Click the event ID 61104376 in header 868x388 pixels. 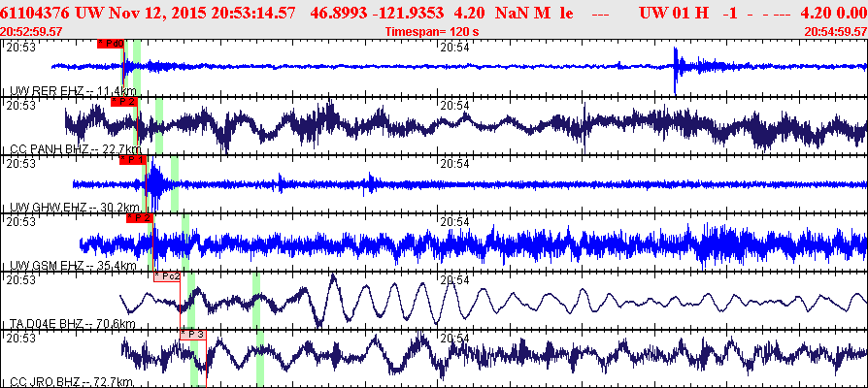(x=33, y=13)
